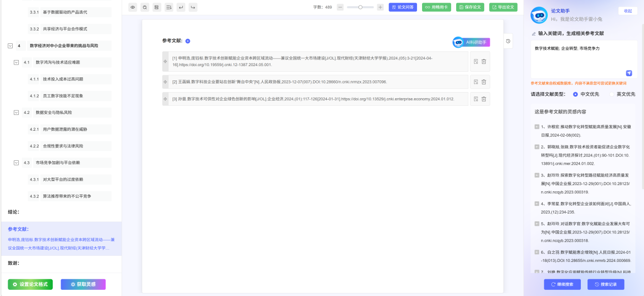Click the layout rows icon in toolbar
The width and height of the screenshot is (644, 296).
157,7
